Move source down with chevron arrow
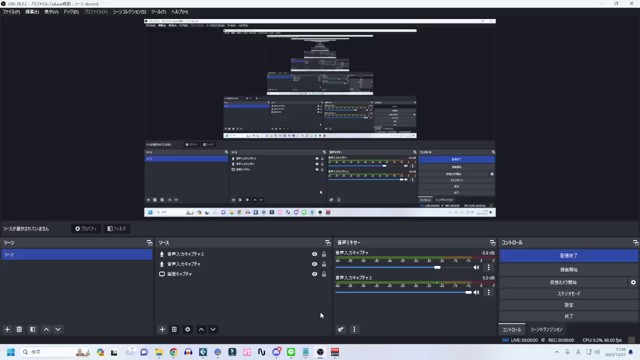The width and height of the screenshot is (640, 360). pyautogui.click(x=213, y=329)
